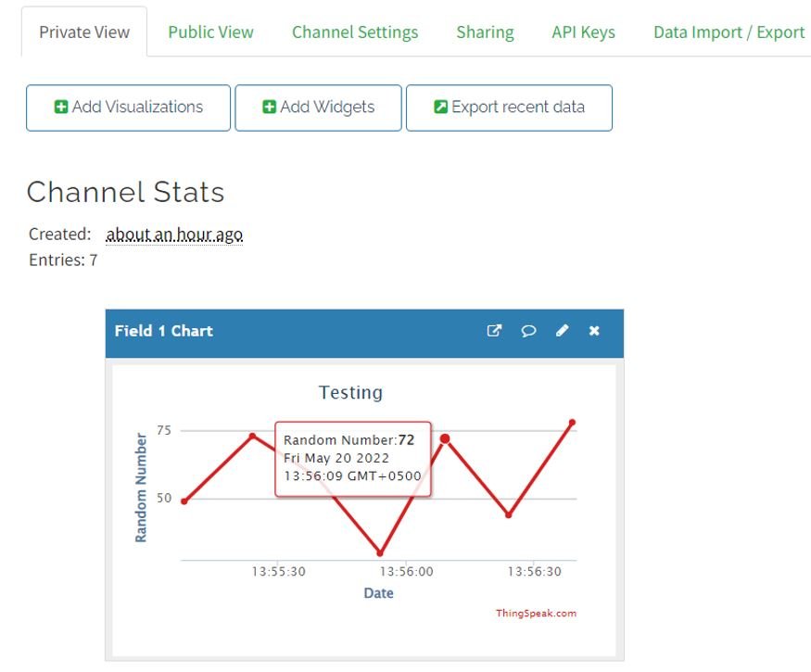Click the green export arrow icon
The image size is (811, 672).
tap(440, 107)
